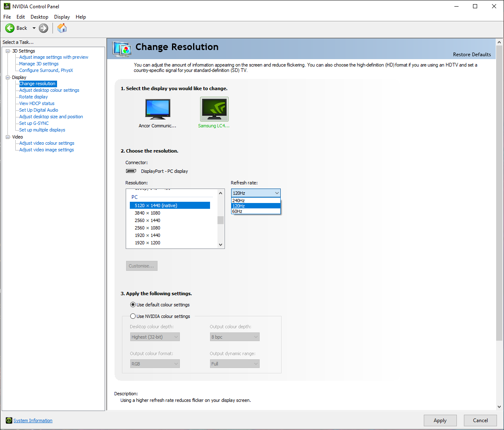Screen dimensions: 504x430
Task: Choose 120Hz in refresh rate list
Action: click(x=256, y=206)
